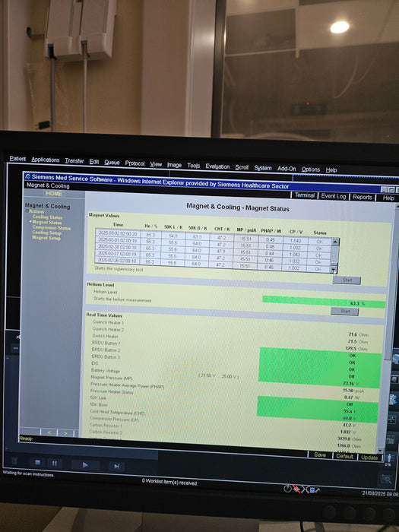
Task: Click the green helium level bar
Action: 324,302
